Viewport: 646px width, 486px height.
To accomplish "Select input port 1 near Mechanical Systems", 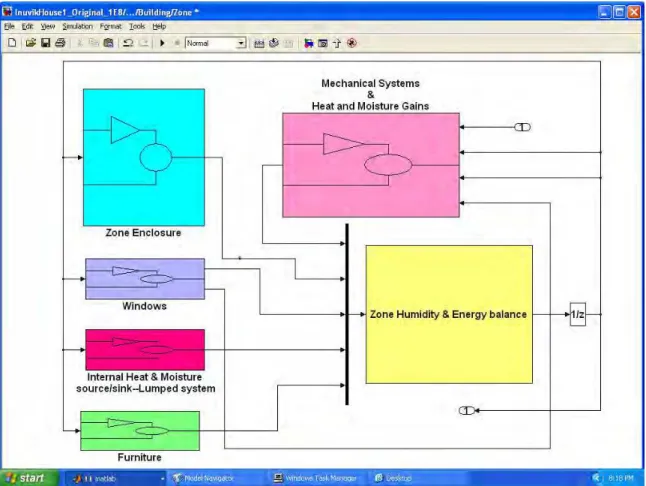I will point(522,127).
